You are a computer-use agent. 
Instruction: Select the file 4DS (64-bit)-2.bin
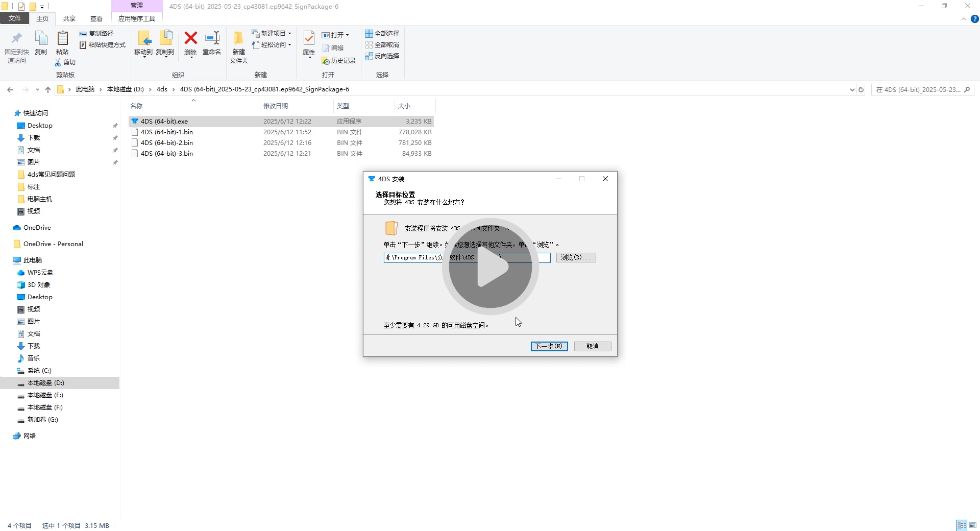pyautogui.click(x=281, y=143)
